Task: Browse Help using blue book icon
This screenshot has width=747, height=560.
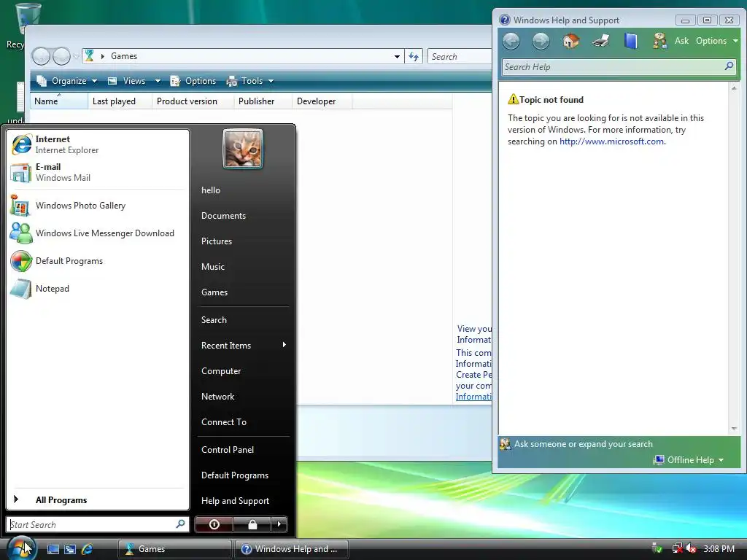Action: (x=631, y=41)
